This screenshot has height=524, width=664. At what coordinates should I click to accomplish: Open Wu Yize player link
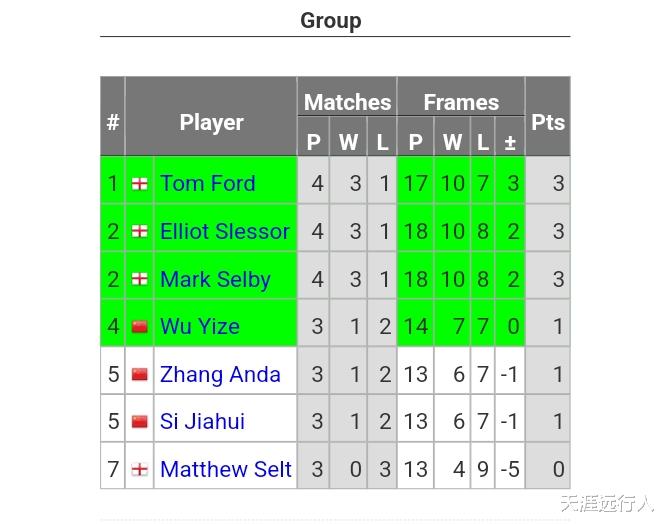click(199, 326)
